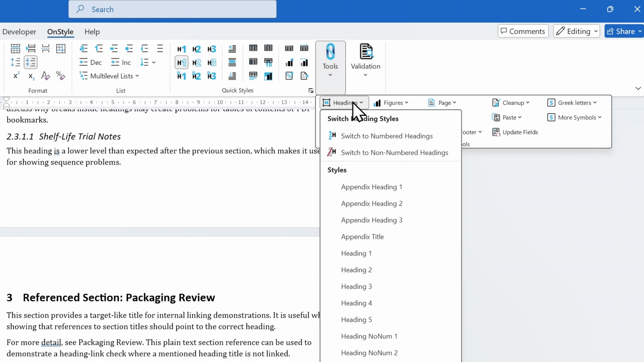The image size is (644, 362).
Task: Apply the roman 'i' list style icon
Action: (145, 49)
